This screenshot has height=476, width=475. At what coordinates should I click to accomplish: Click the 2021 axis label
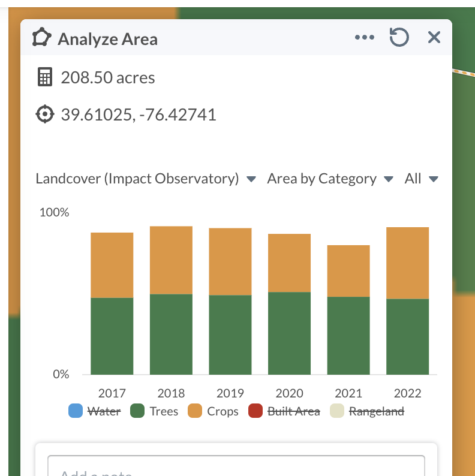(x=348, y=393)
